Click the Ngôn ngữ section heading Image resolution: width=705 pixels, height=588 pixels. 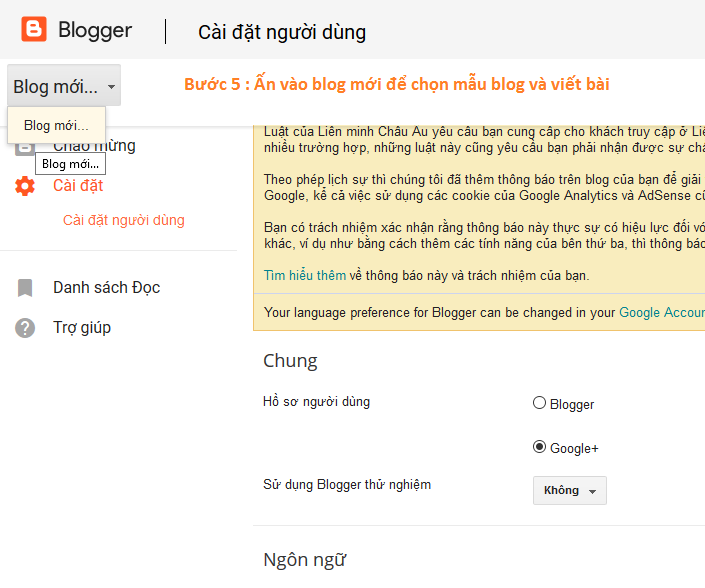click(x=305, y=560)
